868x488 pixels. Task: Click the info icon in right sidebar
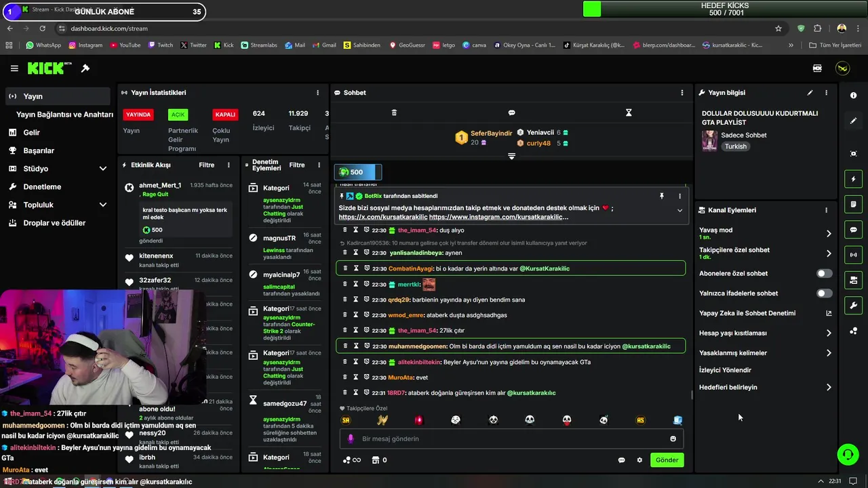tap(853, 96)
